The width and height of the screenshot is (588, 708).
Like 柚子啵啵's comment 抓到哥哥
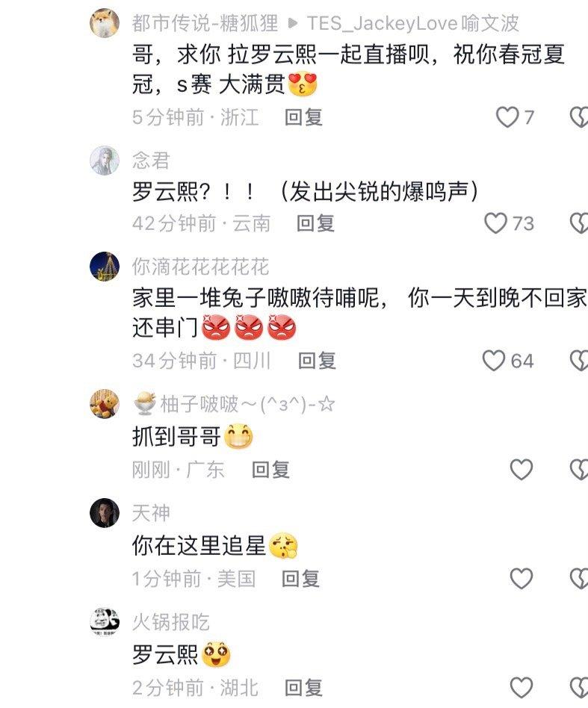pyautogui.click(x=522, y=470)
